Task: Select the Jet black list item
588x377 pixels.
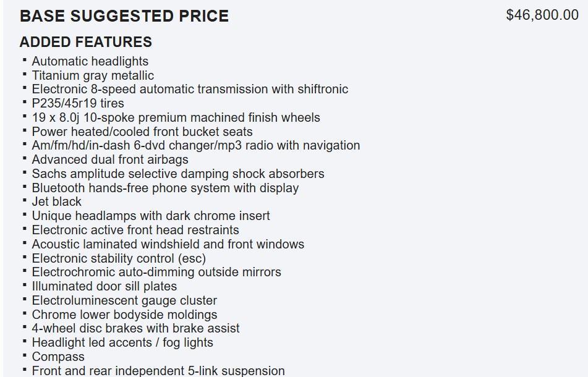Action: pyautogui.click(x=57, y=201)
